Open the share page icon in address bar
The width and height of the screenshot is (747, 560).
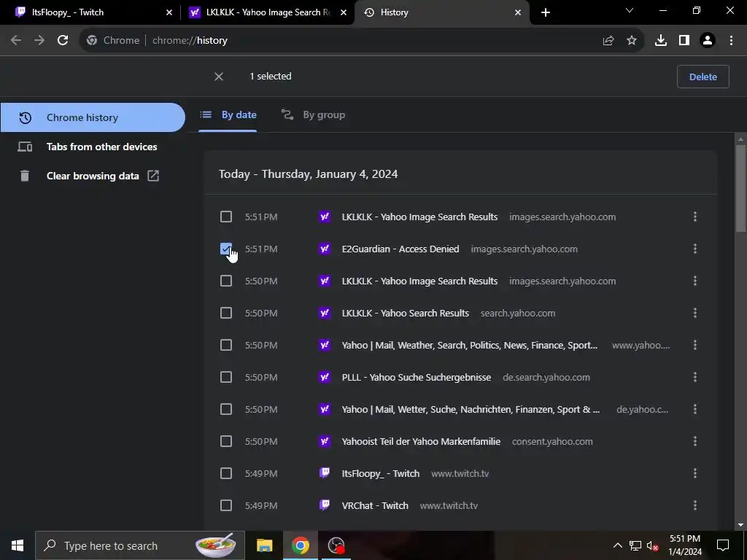(608, 41)
